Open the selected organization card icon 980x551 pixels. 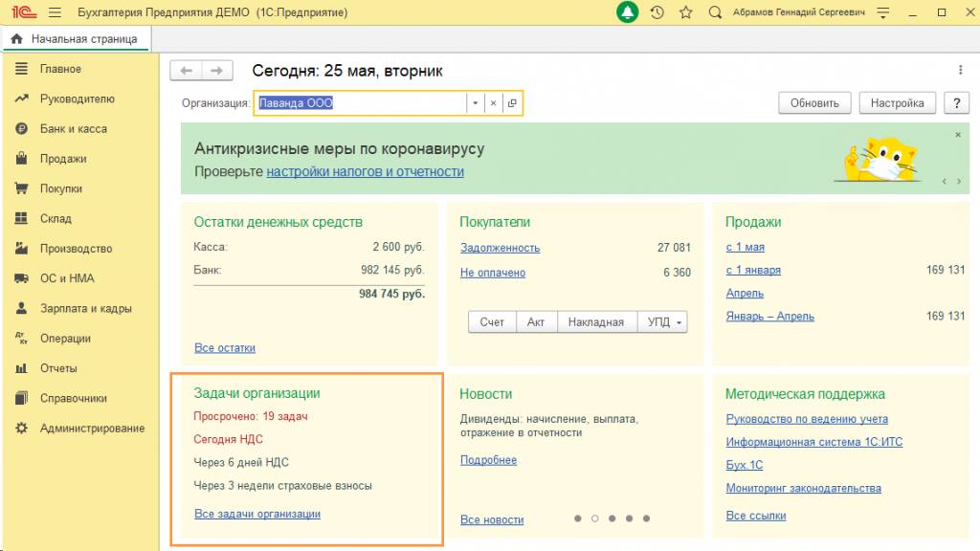click(512, 103)
